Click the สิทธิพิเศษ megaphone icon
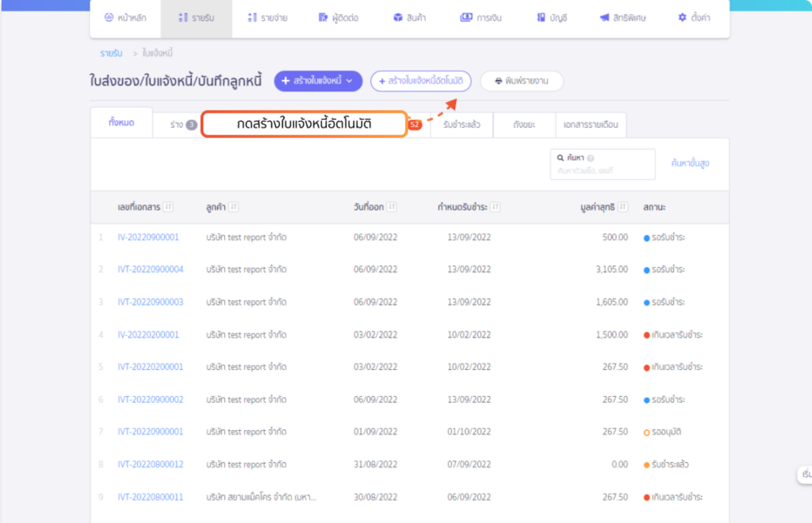 point(604,17)
